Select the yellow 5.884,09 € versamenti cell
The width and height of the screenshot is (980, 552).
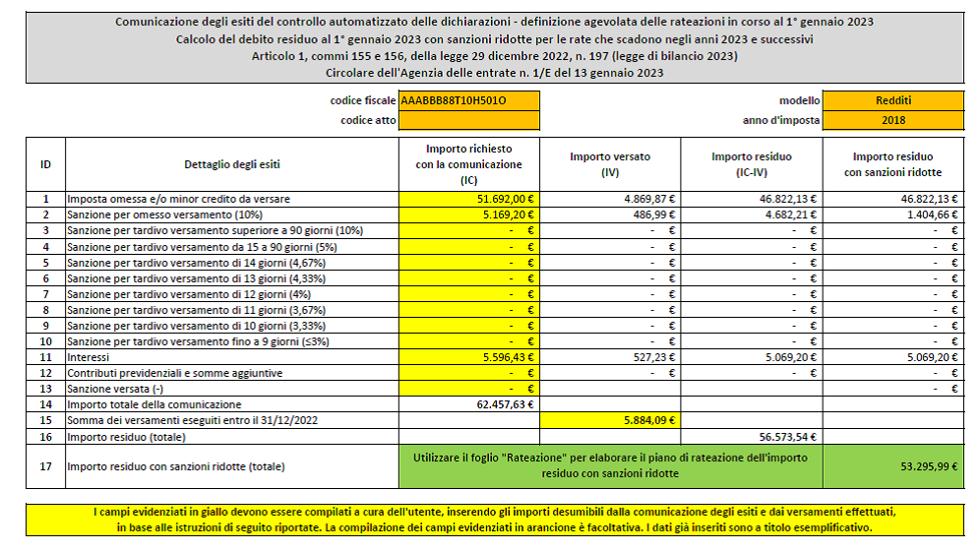(x=610, y=419)
